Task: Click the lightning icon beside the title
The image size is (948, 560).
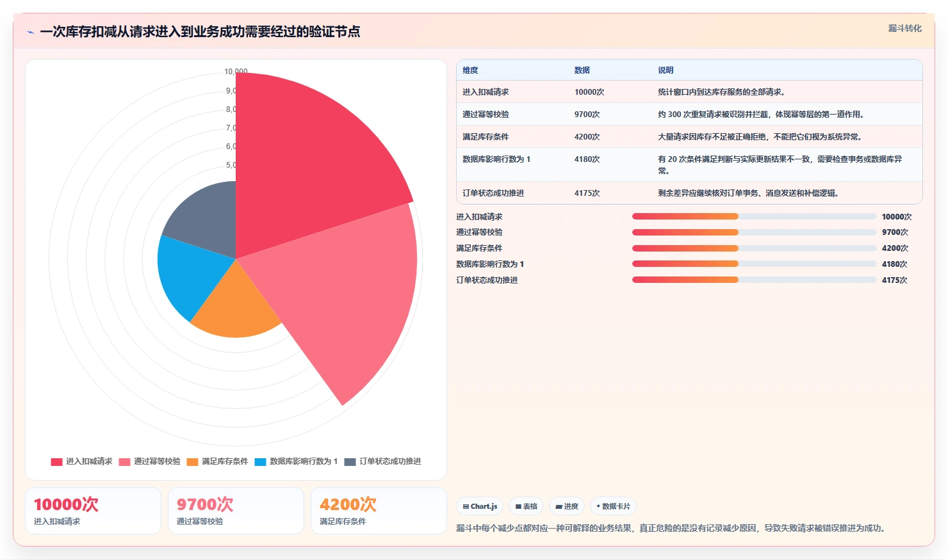Action: coord(30,32)
